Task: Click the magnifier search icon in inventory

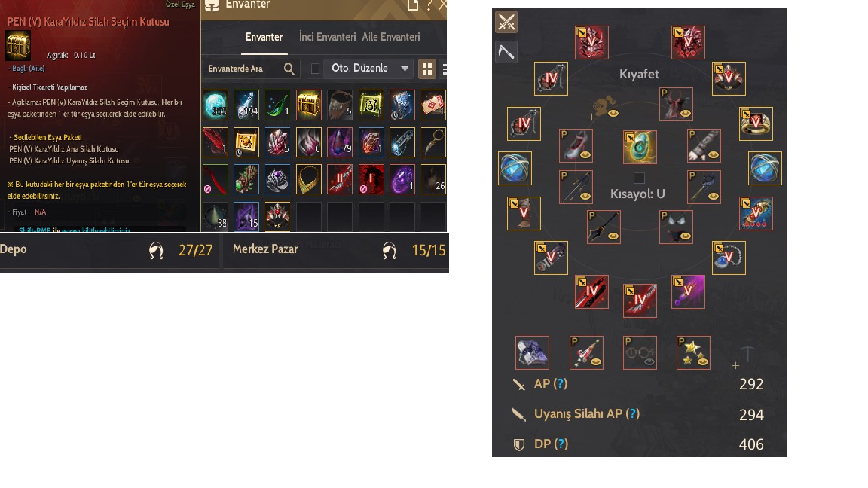Action: tap(289, 69)
